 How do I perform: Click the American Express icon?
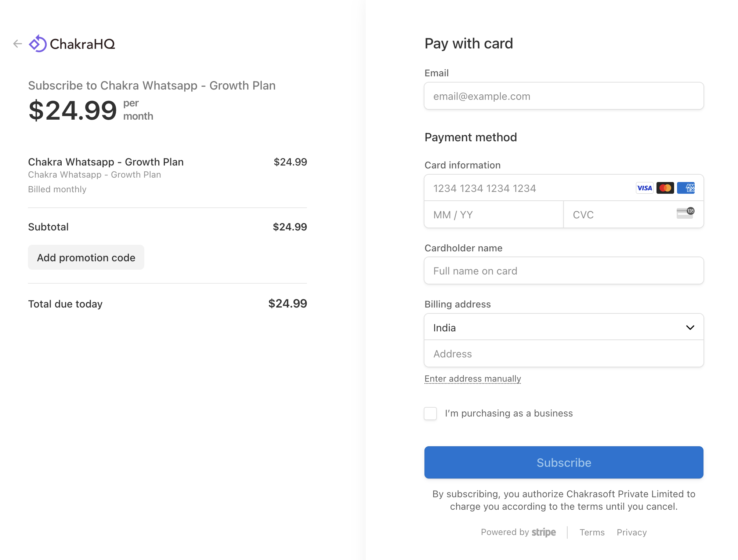coord(685,188)
